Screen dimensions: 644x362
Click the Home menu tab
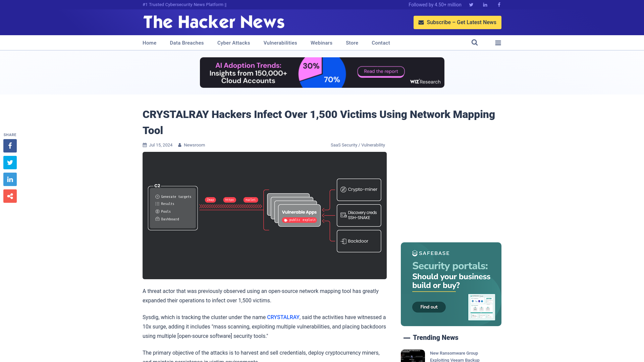149,43
